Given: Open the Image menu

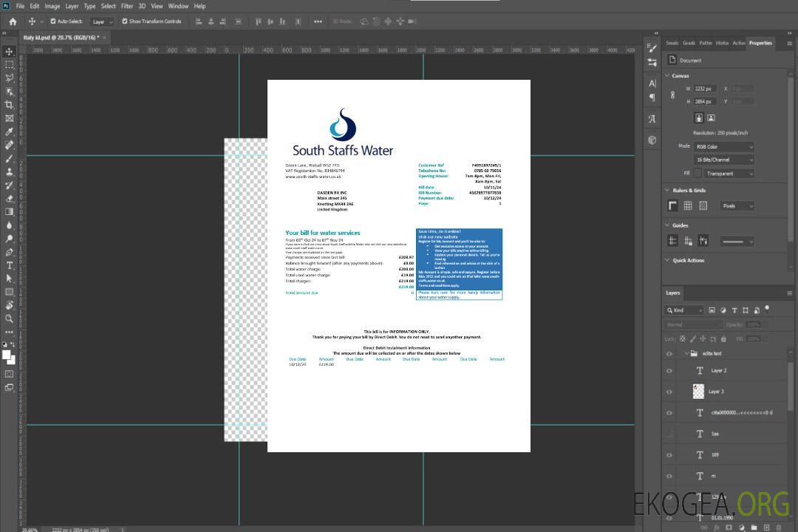Looking at the screenshot, I should click(x=52, y=6).
